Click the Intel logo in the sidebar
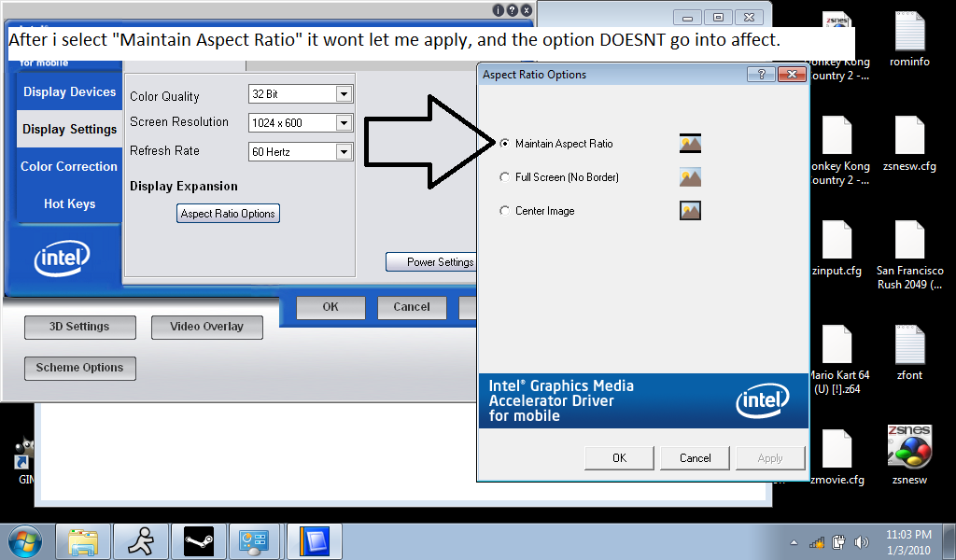 click(63, 259)
